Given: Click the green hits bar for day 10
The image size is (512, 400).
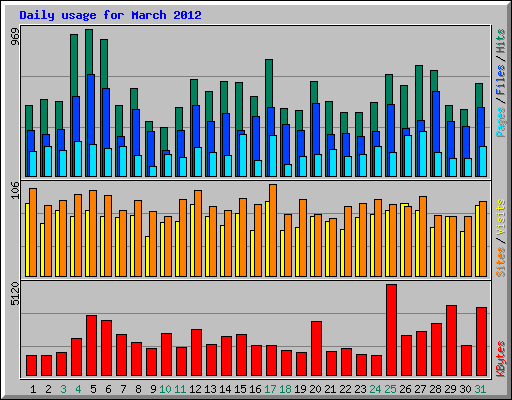Looking at the screenshot, I should 164,138.
